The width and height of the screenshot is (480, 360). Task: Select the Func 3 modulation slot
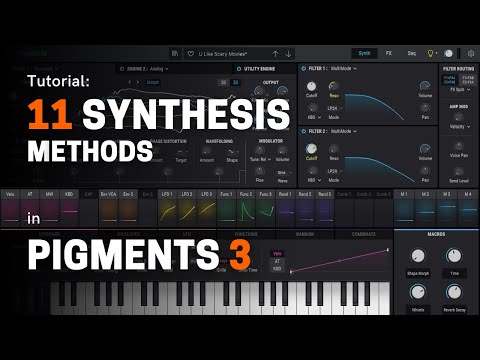tap(266, 208)
